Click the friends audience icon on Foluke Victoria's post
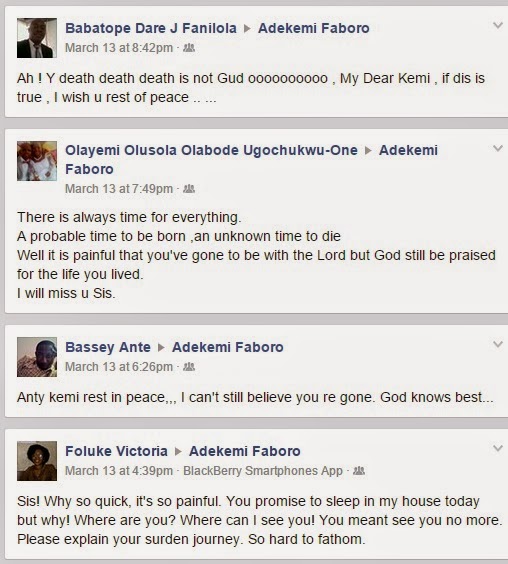 [359, 470]
